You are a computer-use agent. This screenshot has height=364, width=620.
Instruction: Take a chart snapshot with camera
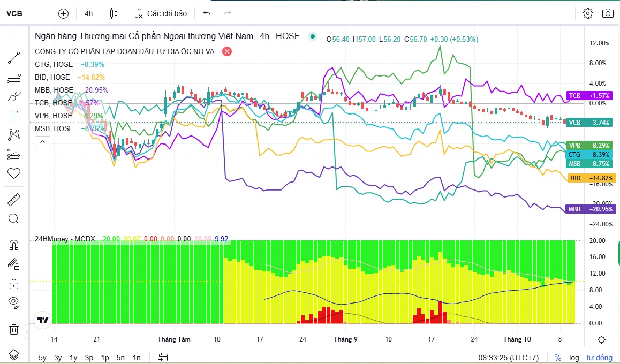(608, 13)
